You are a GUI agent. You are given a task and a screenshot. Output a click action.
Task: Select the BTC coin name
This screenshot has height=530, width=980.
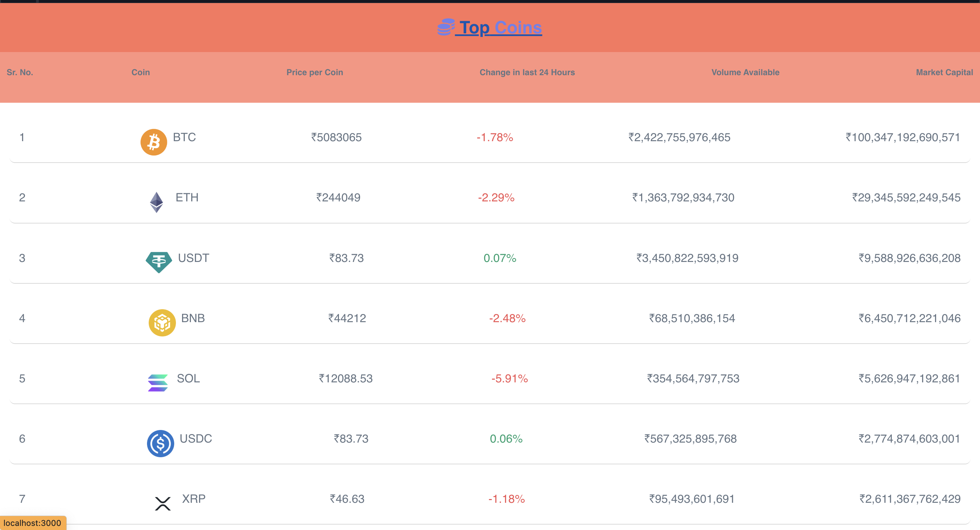click(x=184, y=137)
